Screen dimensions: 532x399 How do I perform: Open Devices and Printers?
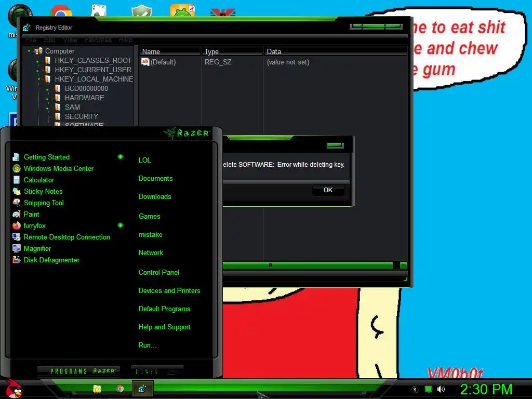169,291
